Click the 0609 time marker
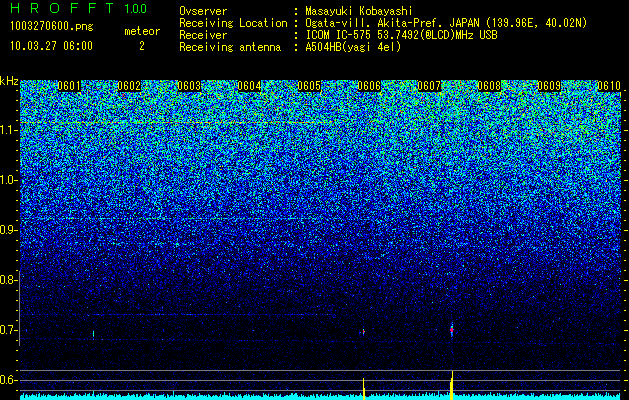The height and width of the screenshot is (400, 629). (549, 86)
